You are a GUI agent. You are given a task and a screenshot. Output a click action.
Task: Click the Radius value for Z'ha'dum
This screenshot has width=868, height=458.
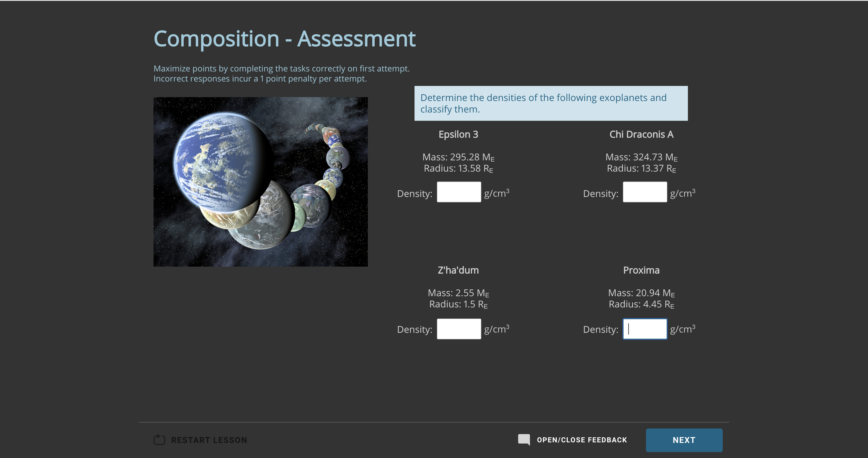(x=458, y=304)
